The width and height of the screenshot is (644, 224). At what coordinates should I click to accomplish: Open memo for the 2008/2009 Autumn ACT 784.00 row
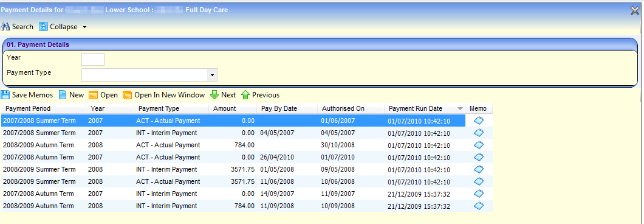[479, 145]
